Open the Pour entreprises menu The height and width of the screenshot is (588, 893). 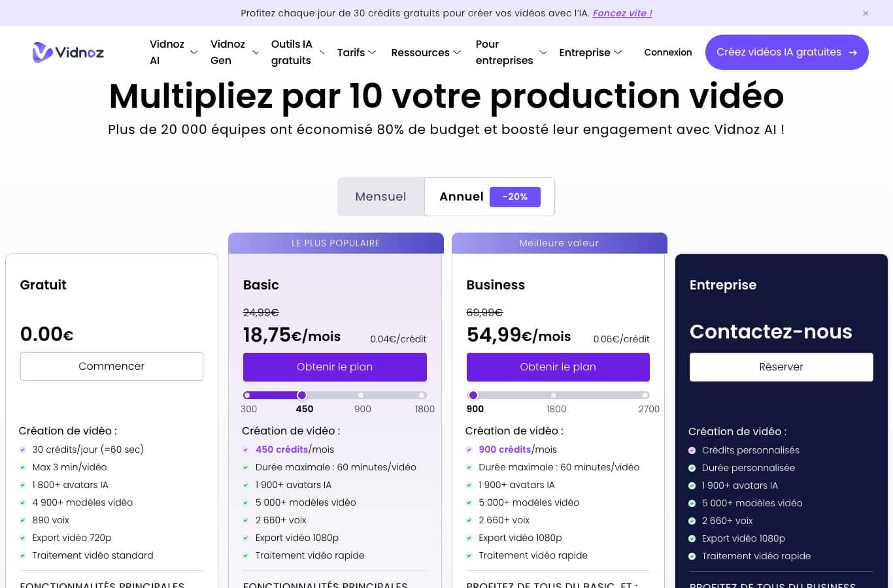pos(504,52)
